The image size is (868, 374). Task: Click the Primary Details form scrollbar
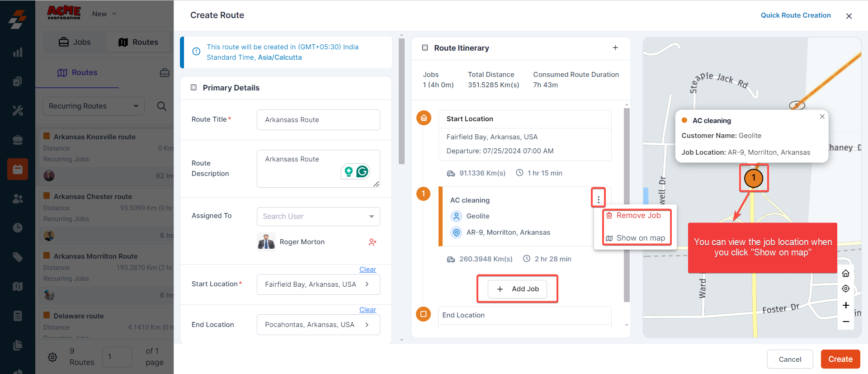click(x=401, y=101)
